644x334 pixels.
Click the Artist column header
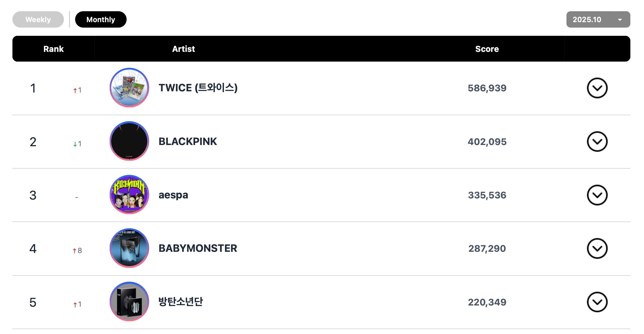pyautogui.click(x=183, y=49)
